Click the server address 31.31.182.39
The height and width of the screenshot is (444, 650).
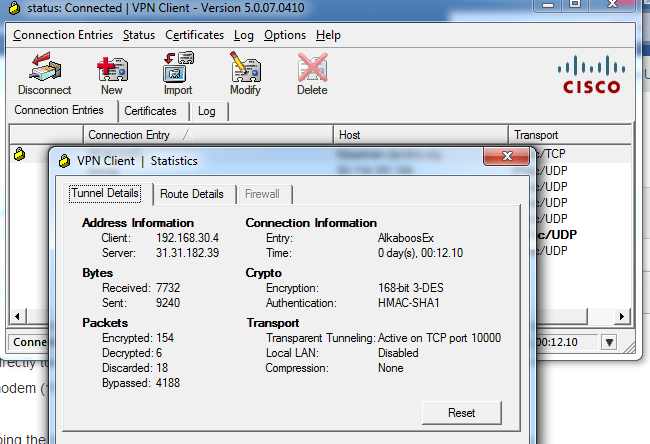pyautogui.click(x=187, y=253)
